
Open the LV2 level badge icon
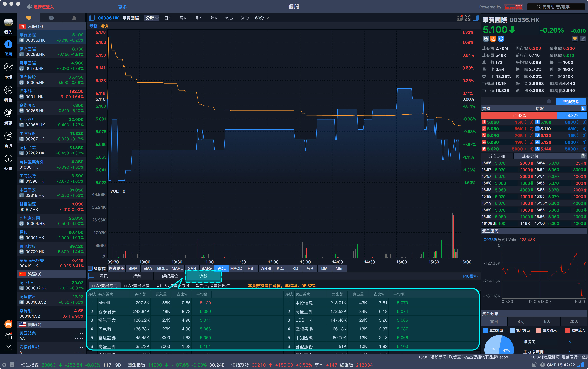tap(8, 324)
